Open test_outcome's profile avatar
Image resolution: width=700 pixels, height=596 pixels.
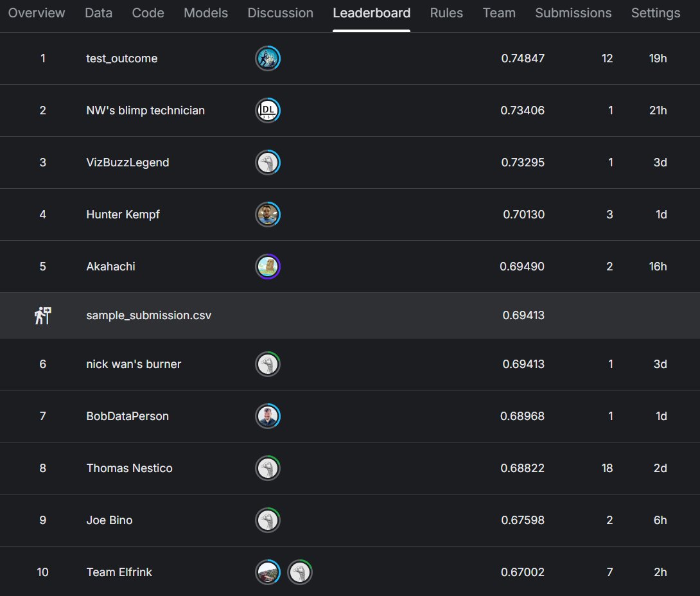coord(268,58)
